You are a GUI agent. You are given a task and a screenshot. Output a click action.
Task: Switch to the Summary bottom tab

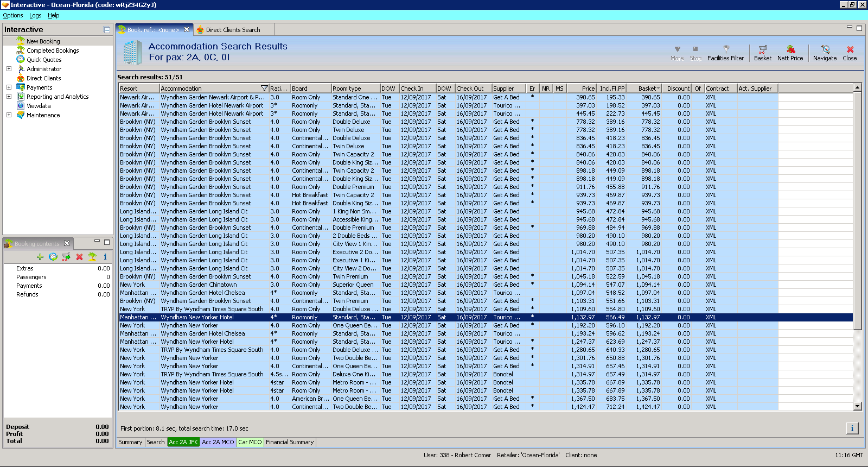click(x=130, y=442)
